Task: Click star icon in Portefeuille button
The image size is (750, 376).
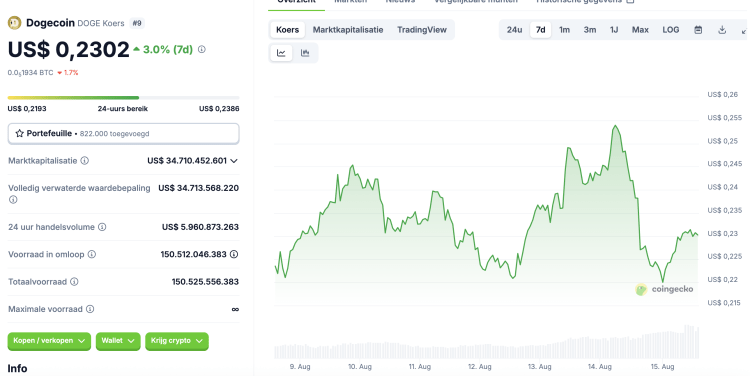Action: point(20,133)
